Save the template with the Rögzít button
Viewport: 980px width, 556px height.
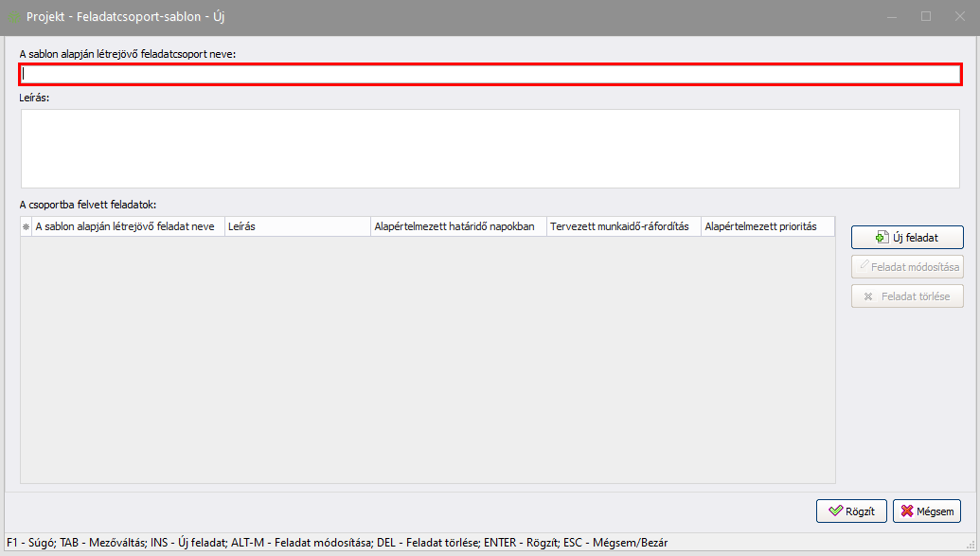851,511
